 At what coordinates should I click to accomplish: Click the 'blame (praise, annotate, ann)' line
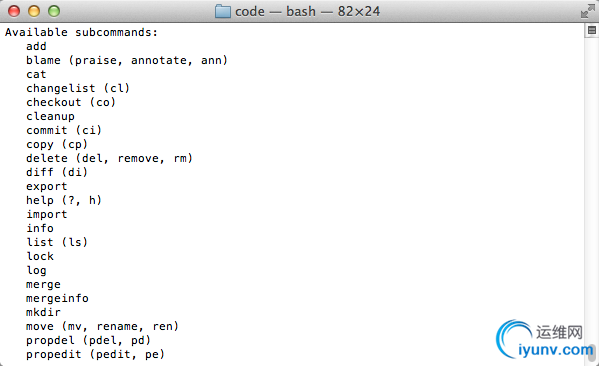pos(127,60)
